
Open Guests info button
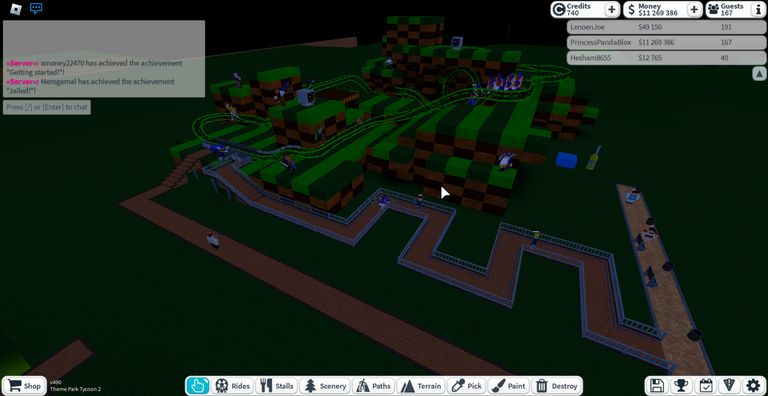(x=757, y=9)
